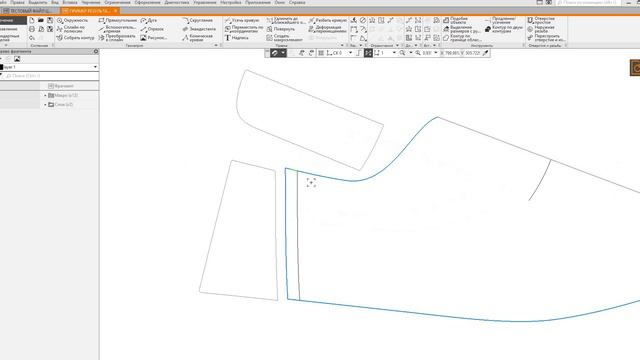Select the Окружность (circle) tool
The image size is (640, 360).
coord(72,20)
